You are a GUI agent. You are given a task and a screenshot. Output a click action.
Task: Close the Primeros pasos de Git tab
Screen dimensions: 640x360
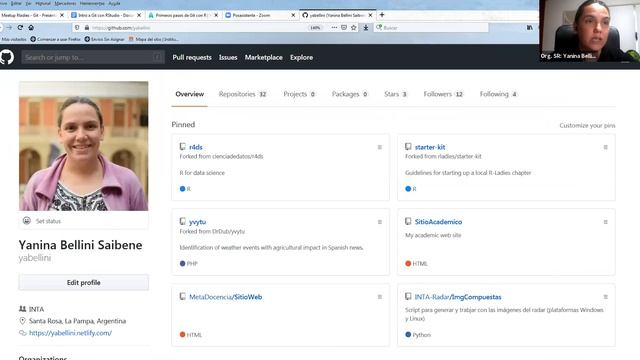(x=216, y=15)
